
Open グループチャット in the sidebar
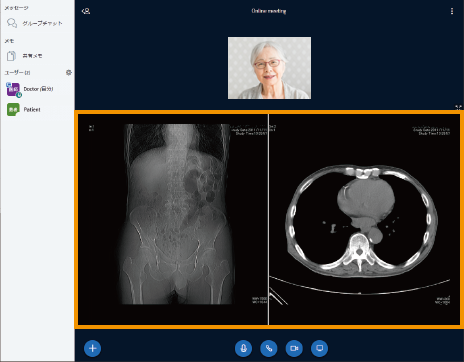point(42,23)
